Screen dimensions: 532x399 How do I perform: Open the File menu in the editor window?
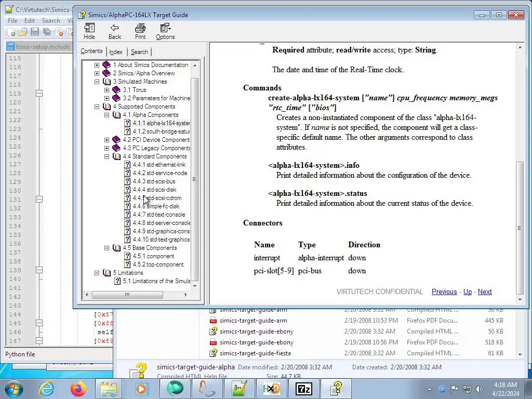coord(12,21)
